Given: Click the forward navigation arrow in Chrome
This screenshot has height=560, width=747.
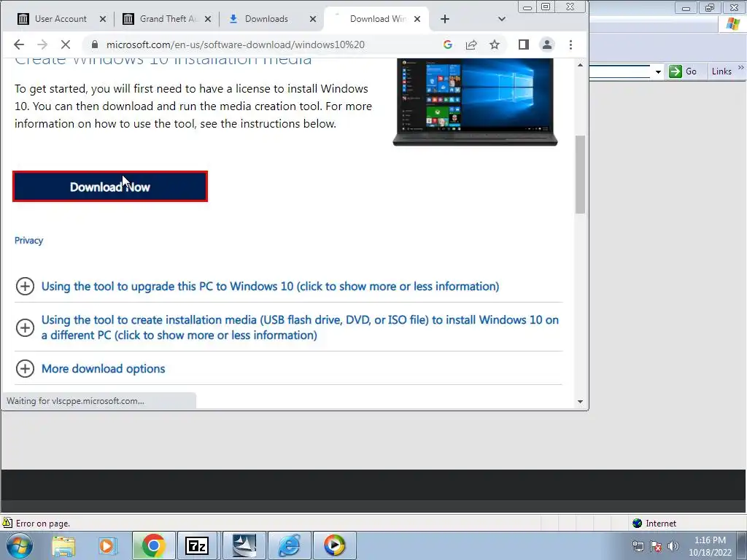Looking at the screenshot, I should coord(42,44).
